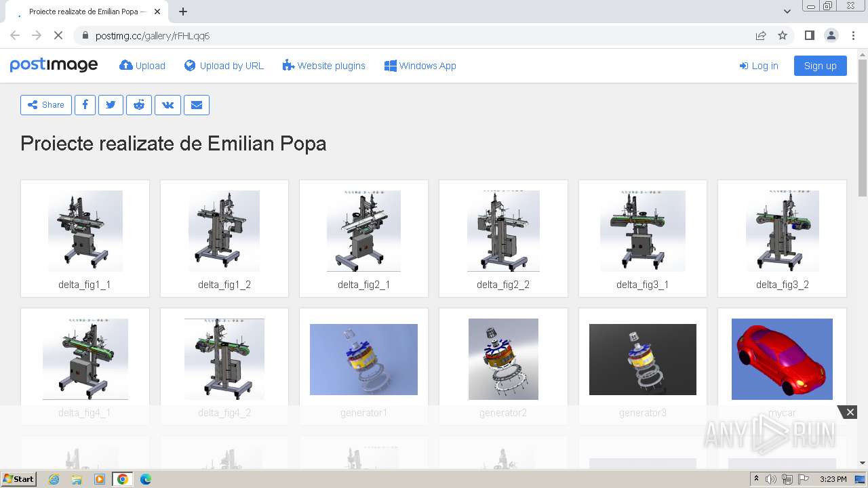Open a new browser tab
Viewport: 868px width, 488px height.
[x=182, y=12]
